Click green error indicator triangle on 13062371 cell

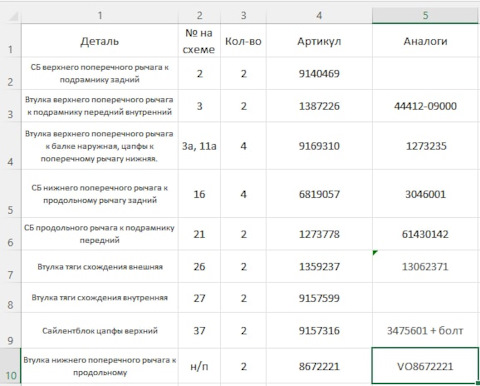click(x=375, y=253)
